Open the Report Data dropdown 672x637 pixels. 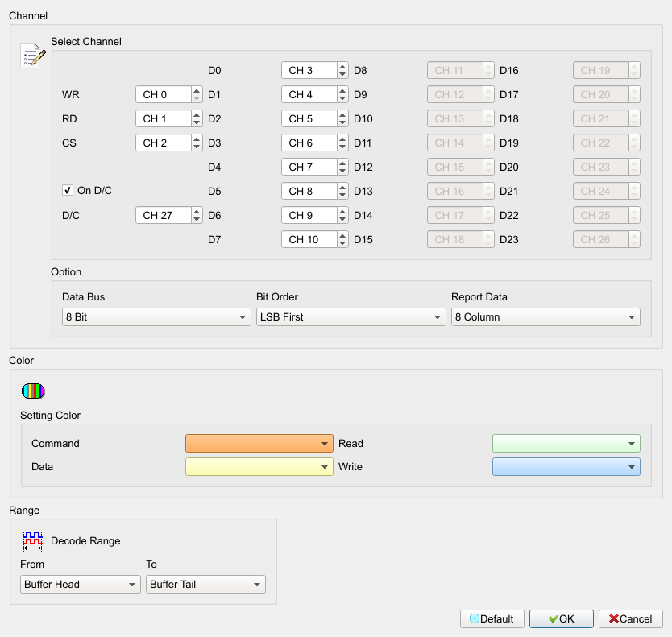pyautogui.click(x=545, y=317)
